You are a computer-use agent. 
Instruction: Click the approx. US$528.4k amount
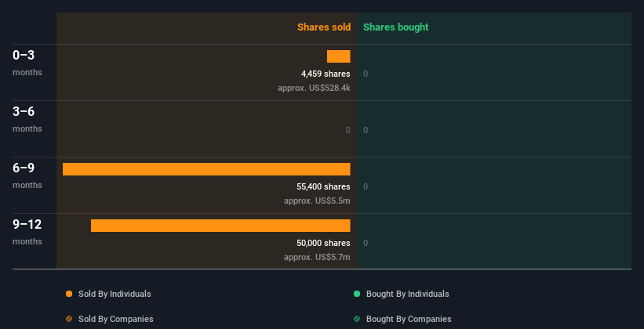(314, 88)
